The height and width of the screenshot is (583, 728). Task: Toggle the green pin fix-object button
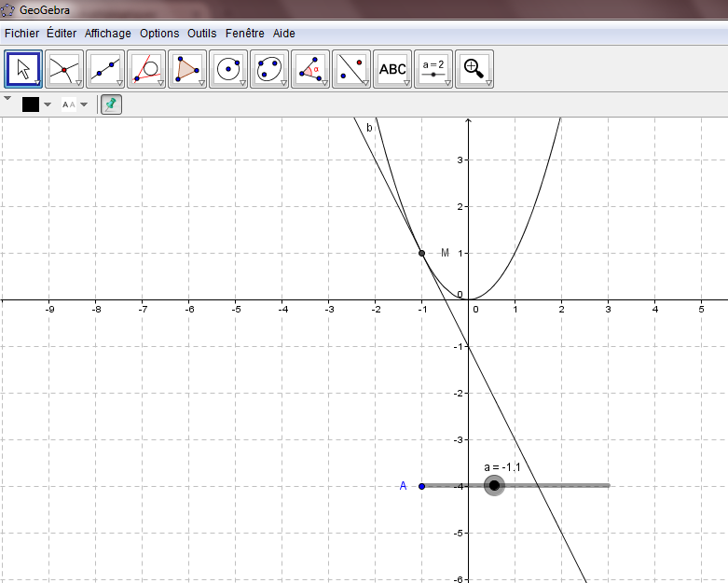pyautogui.click(x=111, y=104)
